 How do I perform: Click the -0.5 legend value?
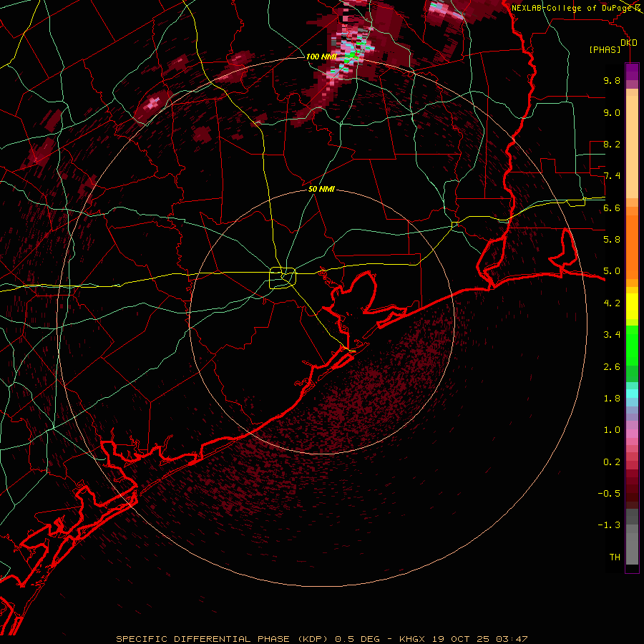(609, 494)
